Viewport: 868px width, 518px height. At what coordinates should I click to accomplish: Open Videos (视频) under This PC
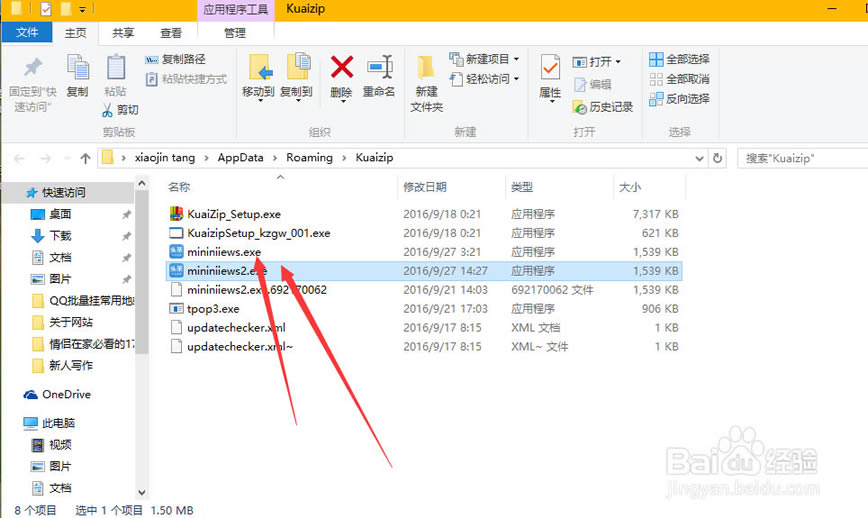pos(60,445)
